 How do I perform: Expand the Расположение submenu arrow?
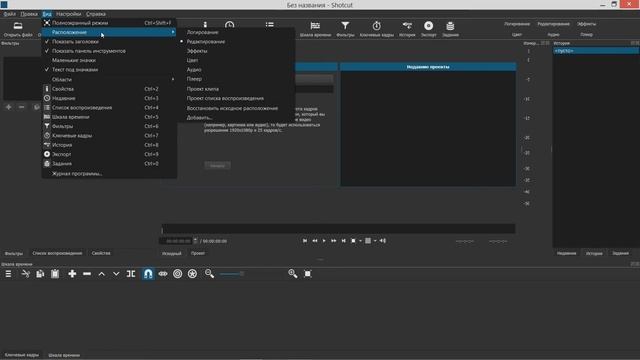(173, 32)
